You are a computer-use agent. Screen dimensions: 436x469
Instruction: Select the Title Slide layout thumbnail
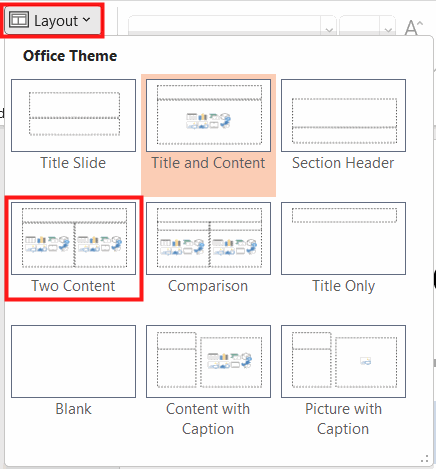(x=73, y=115)
